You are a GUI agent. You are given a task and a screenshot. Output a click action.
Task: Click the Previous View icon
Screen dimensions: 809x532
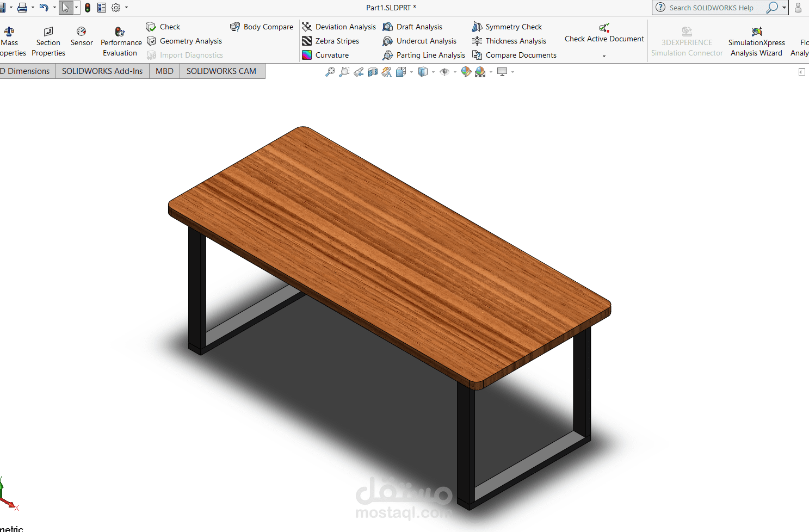click(359, 72)
